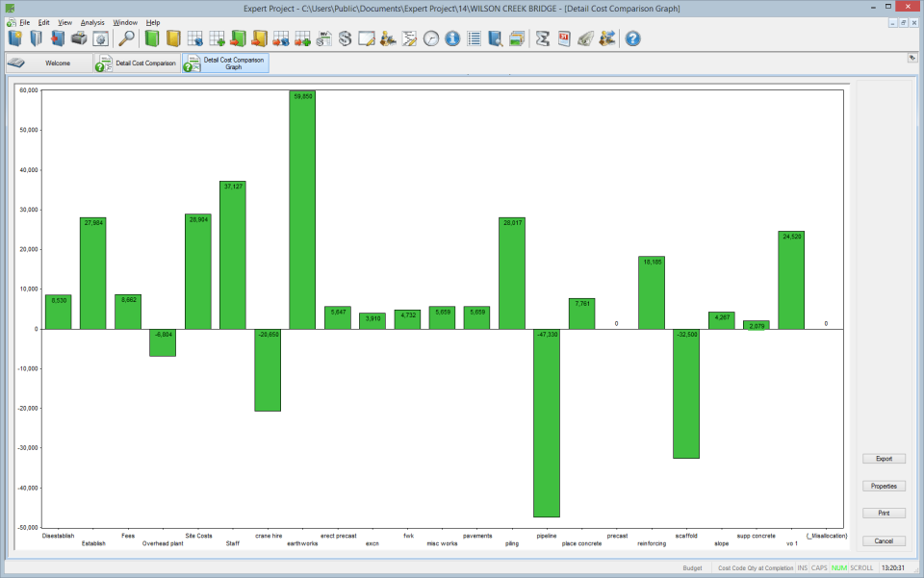
Task: Open the File menu
Action: point(24,22)
